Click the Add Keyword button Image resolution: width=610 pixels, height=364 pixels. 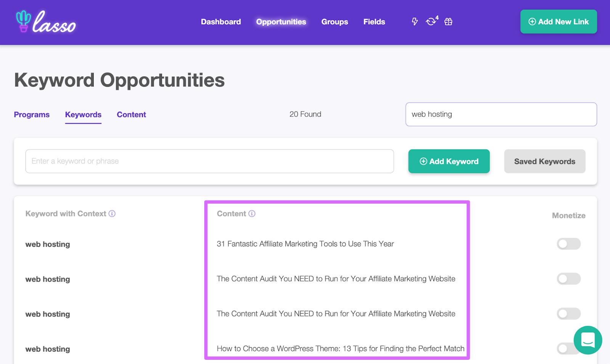pos(449,161)
